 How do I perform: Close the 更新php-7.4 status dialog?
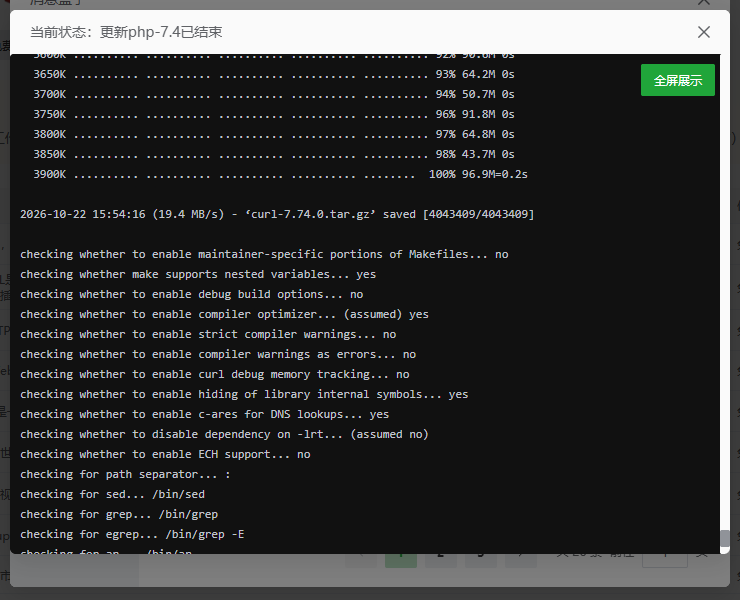coord(704,32)
